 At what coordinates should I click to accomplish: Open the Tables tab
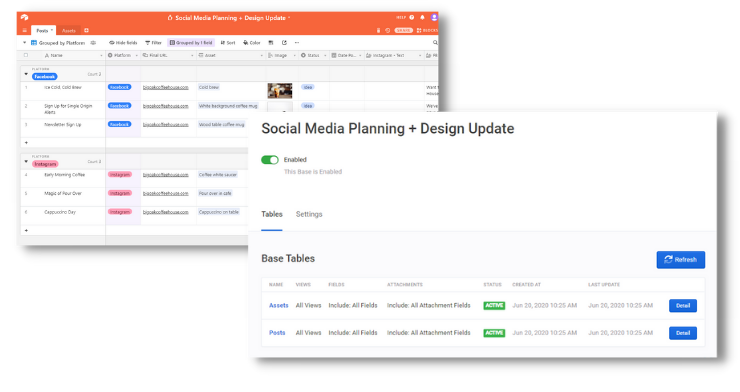272,214
